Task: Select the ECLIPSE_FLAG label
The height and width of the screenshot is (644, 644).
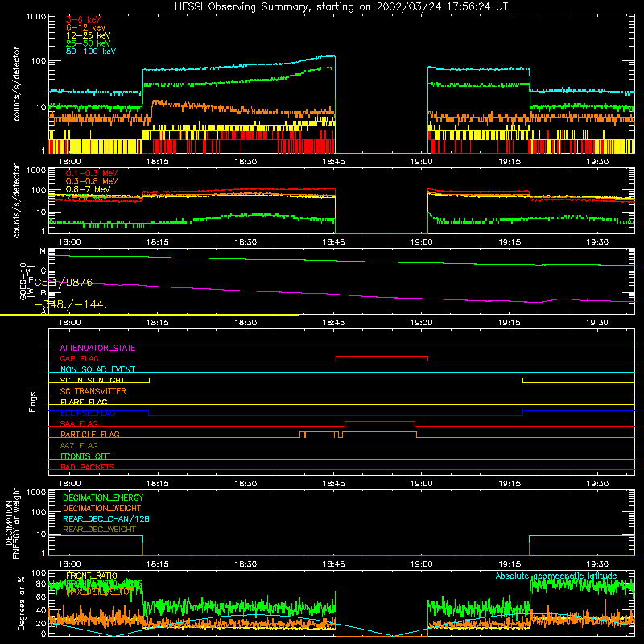Action: tap(88, 413)
